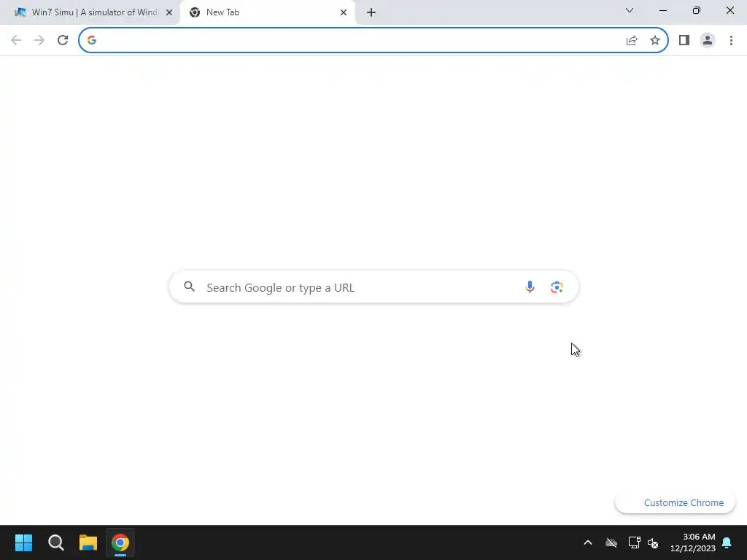
Task: Close the New Tab tab
Action: pyautogui.click(x=344, y=12)
